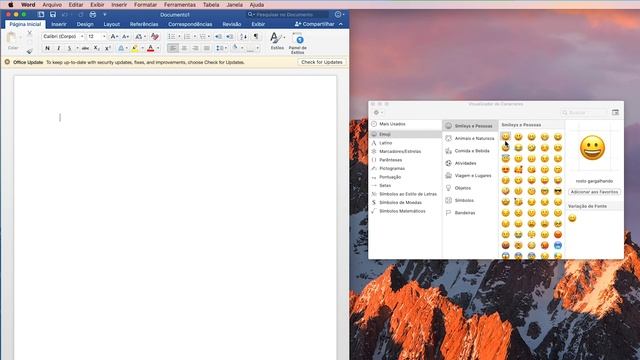The height and width of the screenshot is (360, 640).
Task: Open the Quick Access toolbar customize arrow
Action: click(x=105, y=14)
